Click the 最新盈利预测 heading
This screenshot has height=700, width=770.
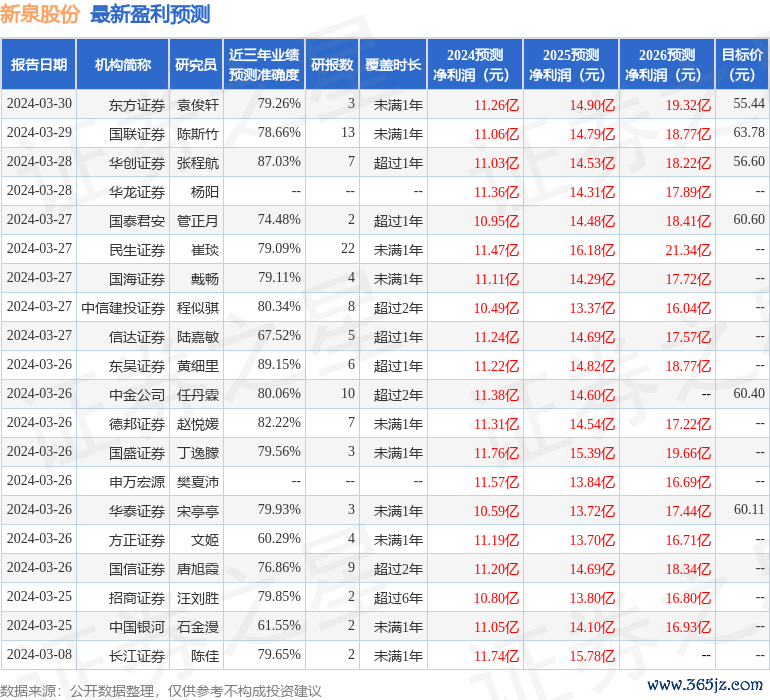150,15
